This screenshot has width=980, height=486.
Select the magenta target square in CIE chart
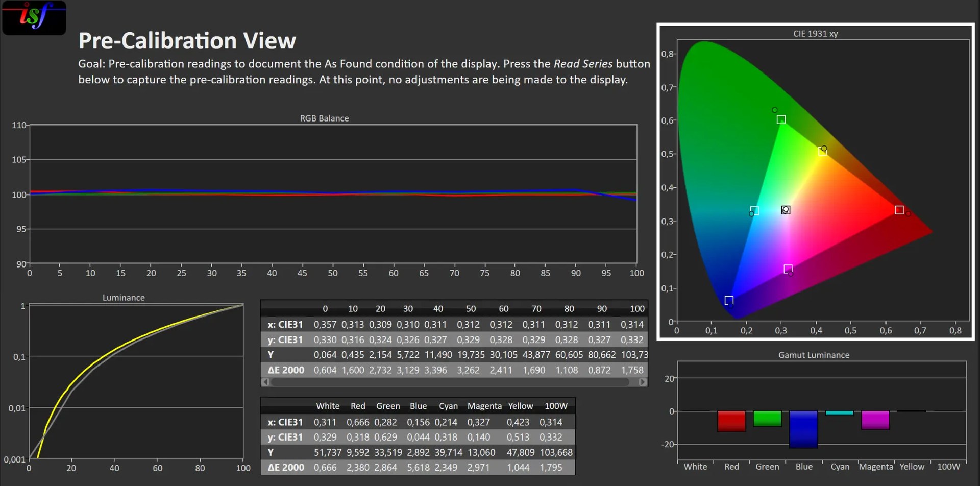tap(788, 269)
